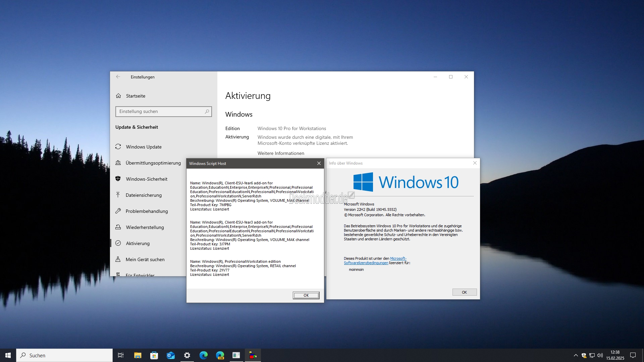Click the Script Host taskbar icon
This screenshot has height=362, width=644.
point(253,355)
